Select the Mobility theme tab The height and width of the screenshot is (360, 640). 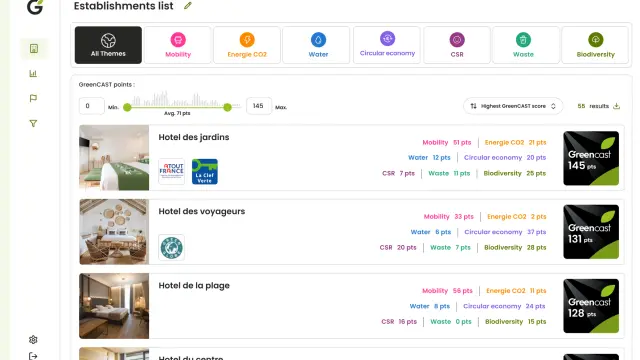point(178,45)
